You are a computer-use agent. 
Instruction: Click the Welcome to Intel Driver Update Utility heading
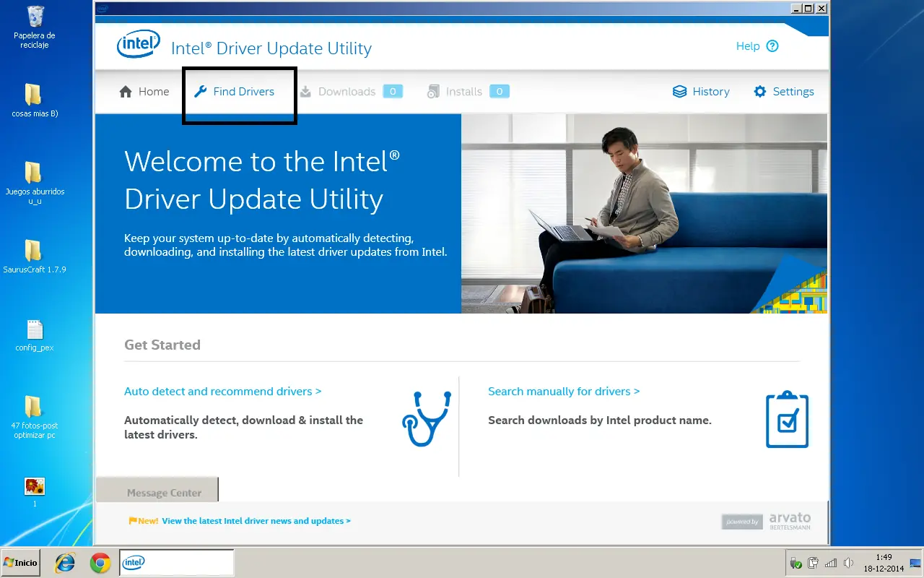click(262, 181)
